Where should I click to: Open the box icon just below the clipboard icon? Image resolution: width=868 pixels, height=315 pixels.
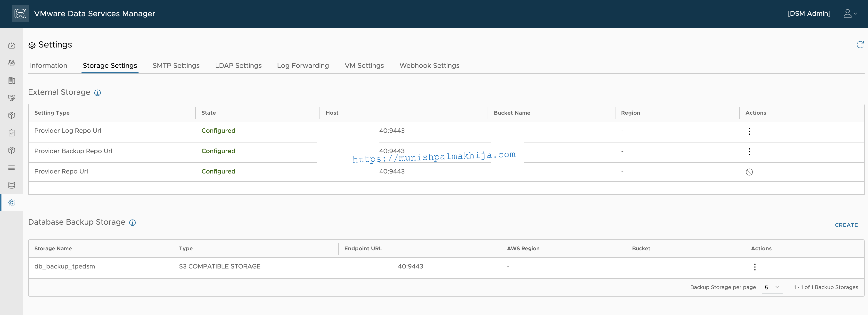(x=12, y=150)
